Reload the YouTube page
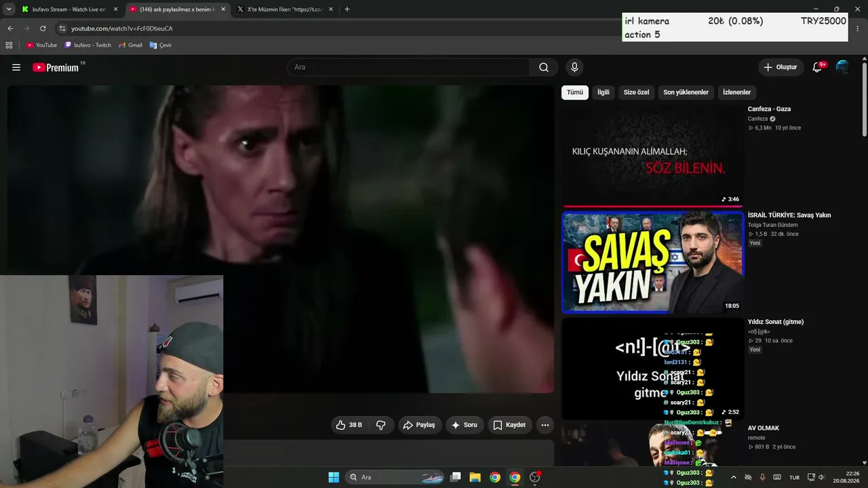Screen dimensions: 868x488 43,28
